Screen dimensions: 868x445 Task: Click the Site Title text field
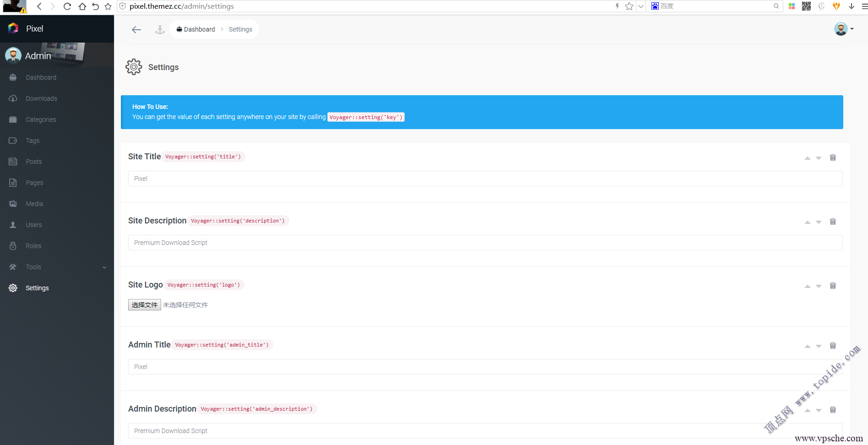click(485, 179)
